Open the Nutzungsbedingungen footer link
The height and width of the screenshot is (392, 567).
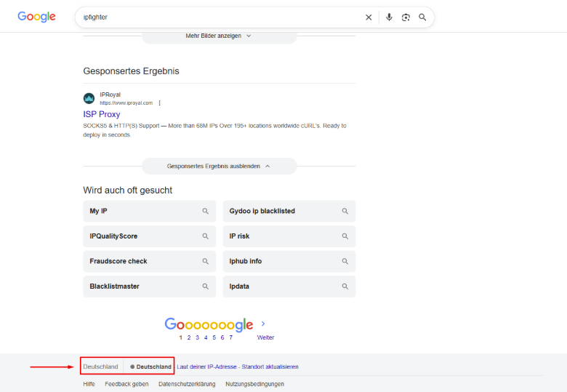pos(255,384)
